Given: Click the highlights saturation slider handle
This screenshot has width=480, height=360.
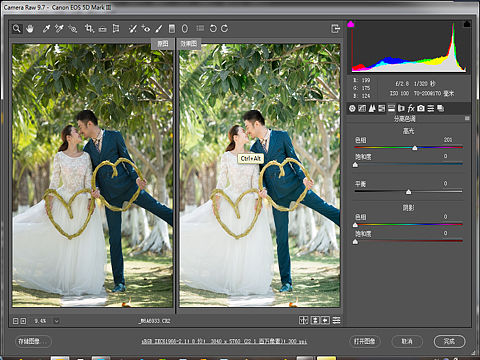Looking at the screenshot, I should click(355, 165).
